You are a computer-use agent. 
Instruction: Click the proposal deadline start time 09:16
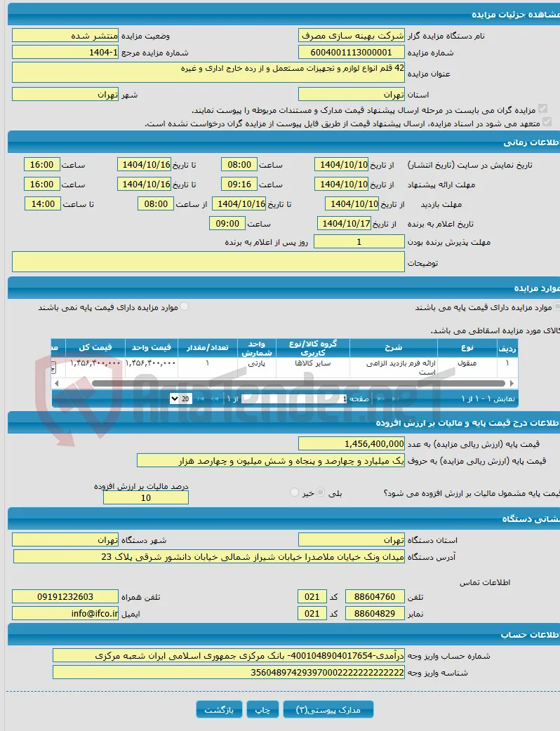click(x=239, y=184)
